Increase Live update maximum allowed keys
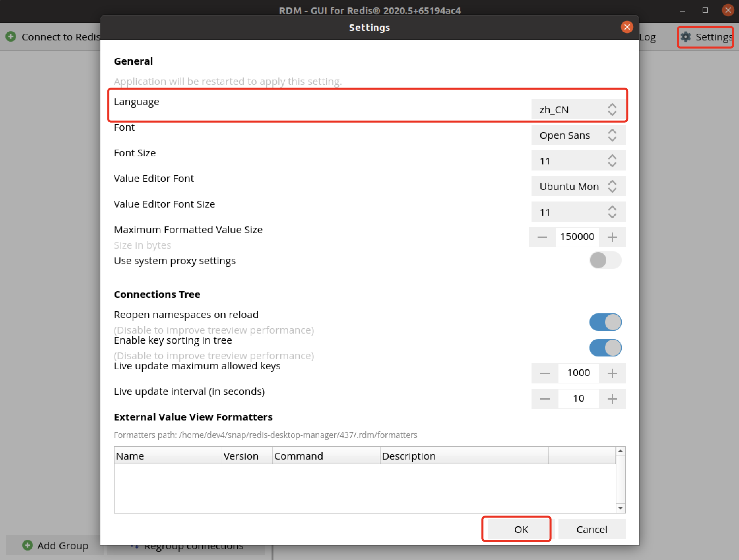This screenshot has width=739, height=560. tap(612, 373)
